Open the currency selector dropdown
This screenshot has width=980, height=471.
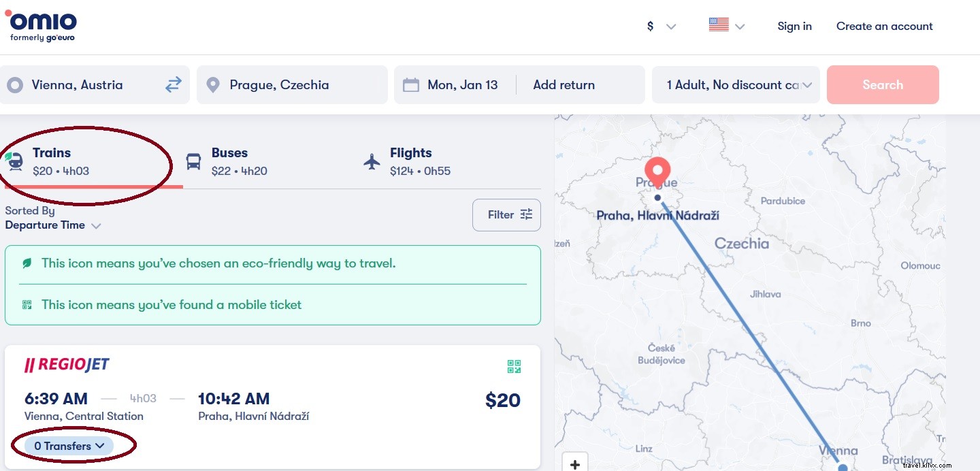point(661,26)
